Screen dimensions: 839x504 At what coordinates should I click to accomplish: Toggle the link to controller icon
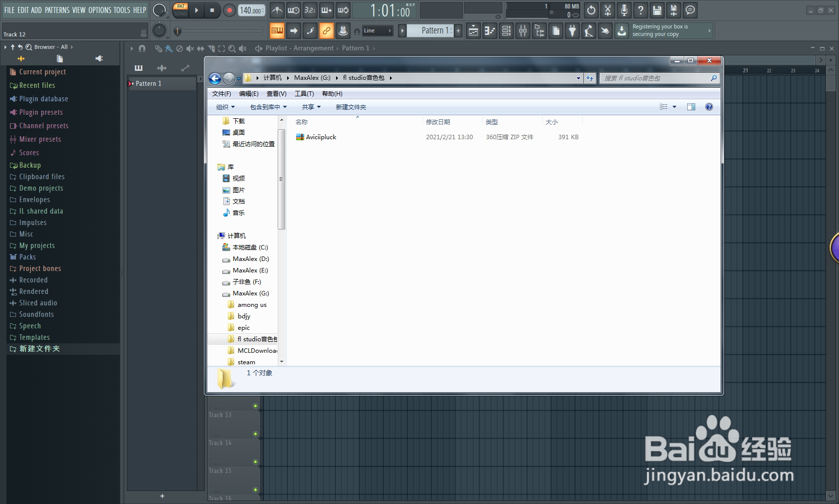(327, 31)
